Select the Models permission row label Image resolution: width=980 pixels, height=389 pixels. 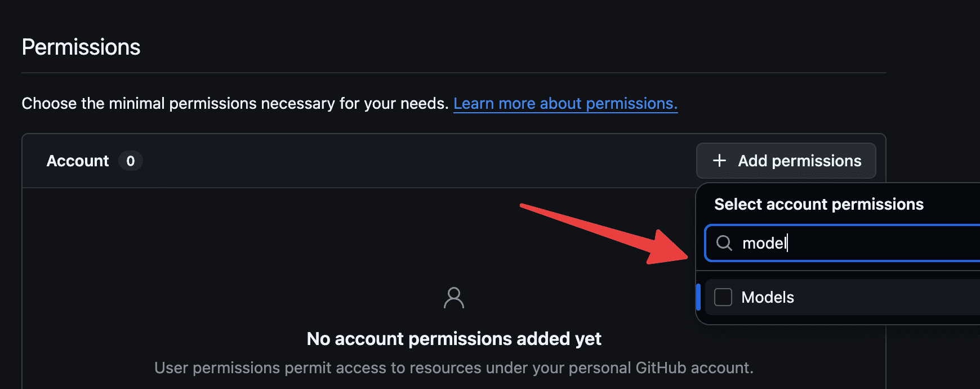point(768,297)
